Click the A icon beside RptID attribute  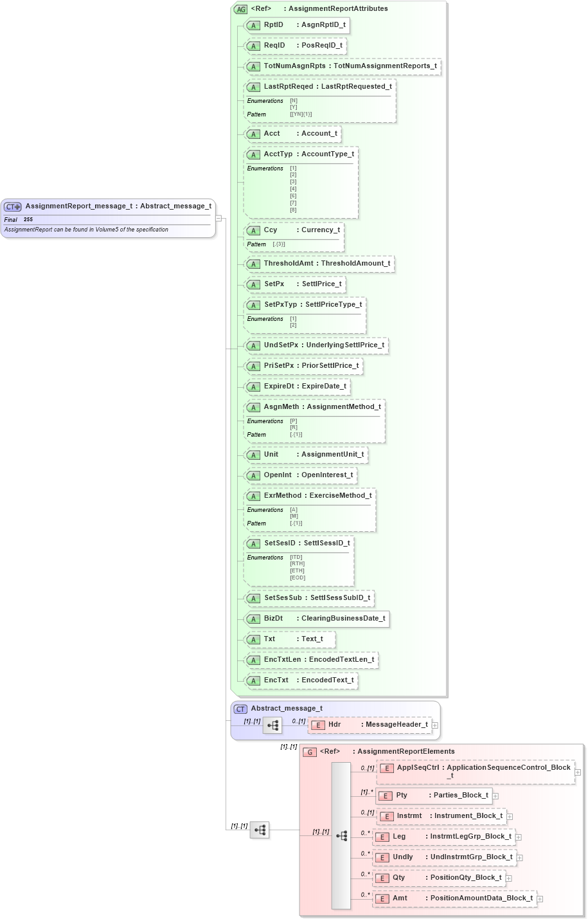(x=253, y=25)
